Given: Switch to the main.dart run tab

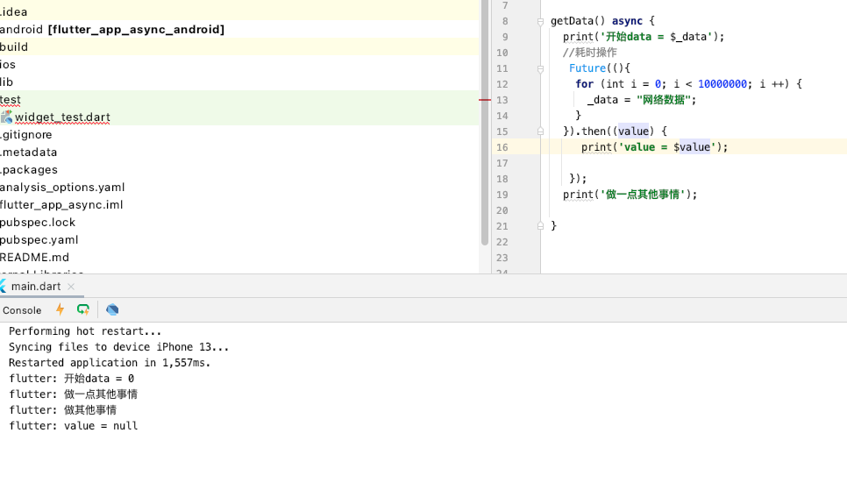Looking at the screenshot, I should pyautogui.click(x=36, y=287).
